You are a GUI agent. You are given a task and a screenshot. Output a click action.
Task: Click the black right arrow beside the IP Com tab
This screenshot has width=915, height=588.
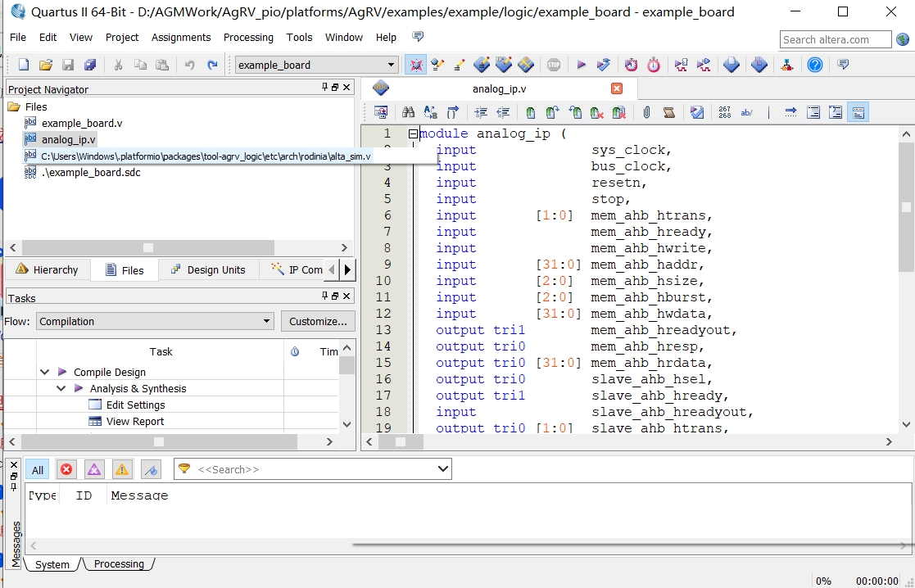[x=348, y=269]
